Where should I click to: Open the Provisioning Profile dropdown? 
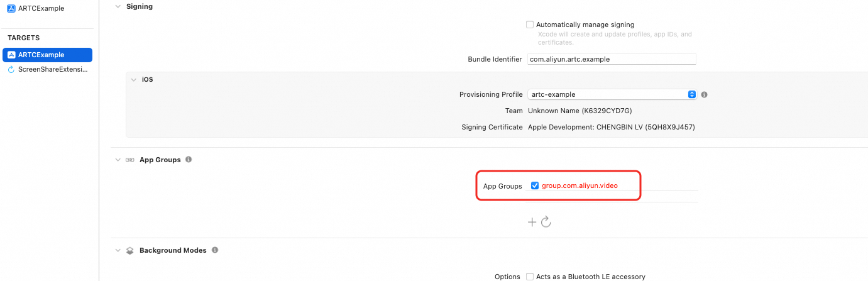click(691, 94)
